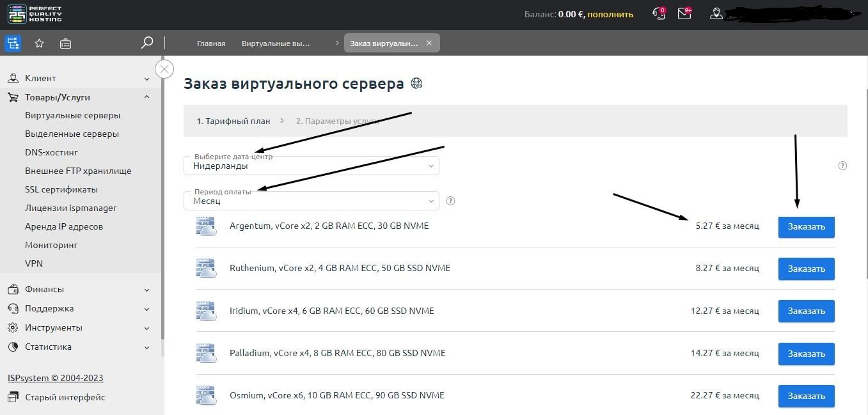Click the search magnifier icon
The height and width of the screenshot is (415, 868).
147,43
